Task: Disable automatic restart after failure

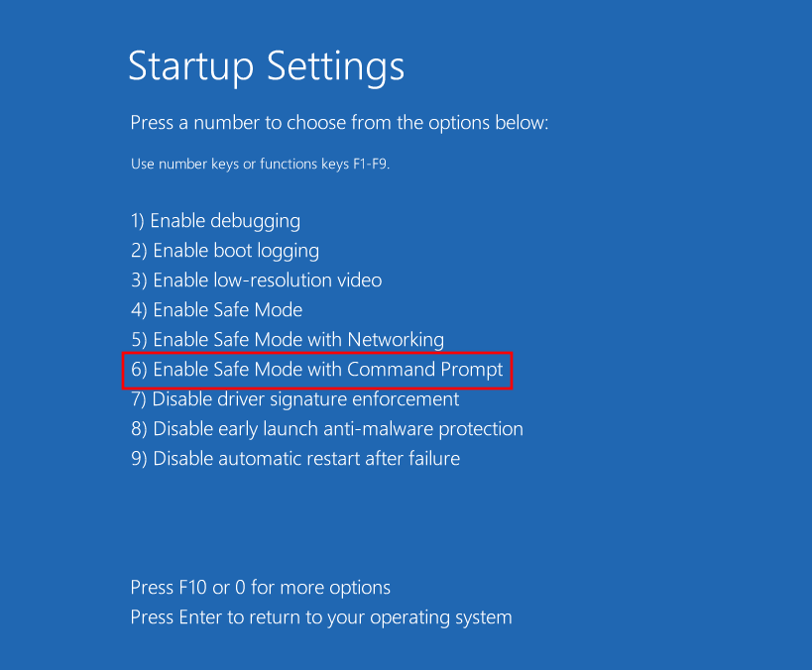Action: click(295, 458)
